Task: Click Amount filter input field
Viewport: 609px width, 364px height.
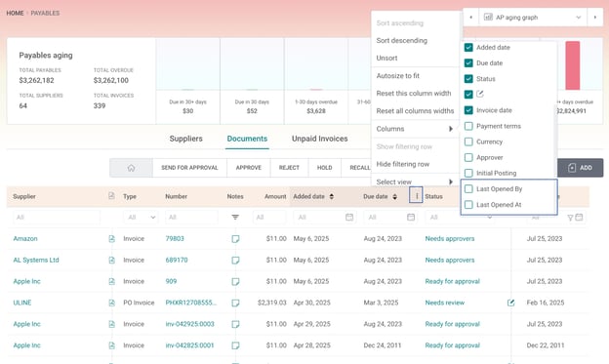Action: coord(269,218)
